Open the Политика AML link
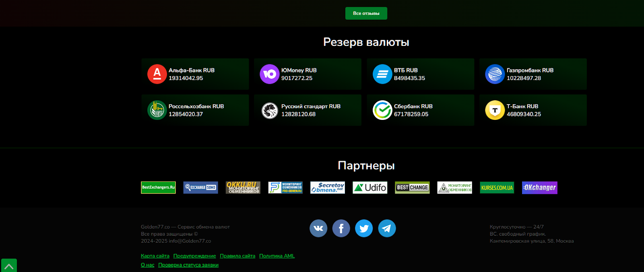Viewport: 644px width, 272px height. click(x=277, y=256)
